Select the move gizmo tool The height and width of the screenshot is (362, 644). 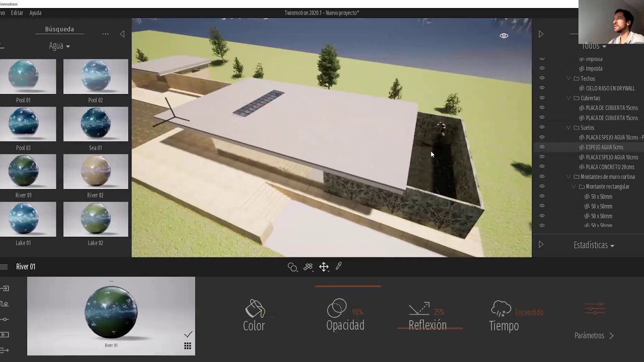(324, 267)
